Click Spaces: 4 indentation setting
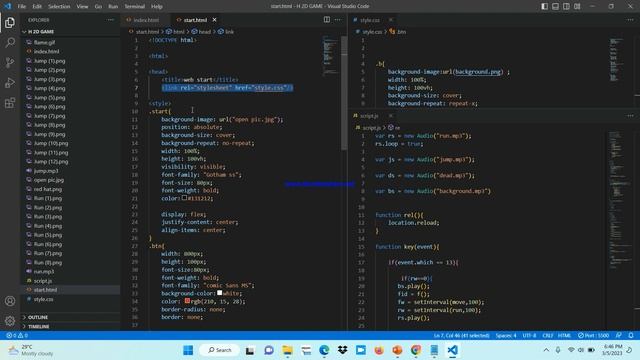Image resolution: width=640 pixels, height=360 pixels. tap(506, 335)
